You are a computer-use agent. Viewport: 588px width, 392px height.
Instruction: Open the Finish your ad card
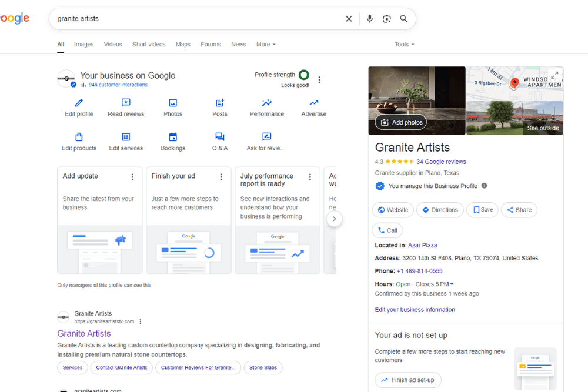click(x=189, y=220)
